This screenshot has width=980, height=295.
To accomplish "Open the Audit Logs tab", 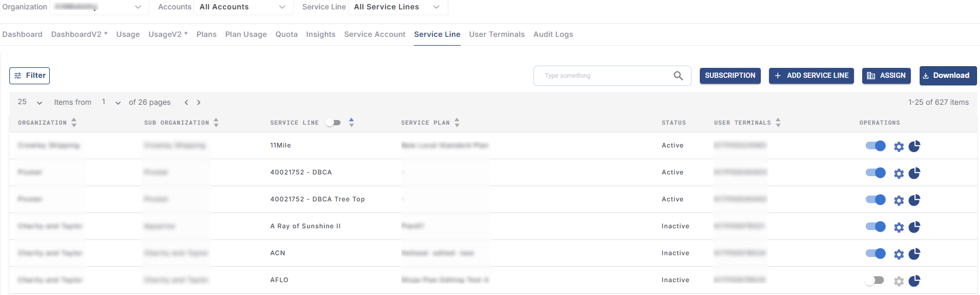I will 553,35.
